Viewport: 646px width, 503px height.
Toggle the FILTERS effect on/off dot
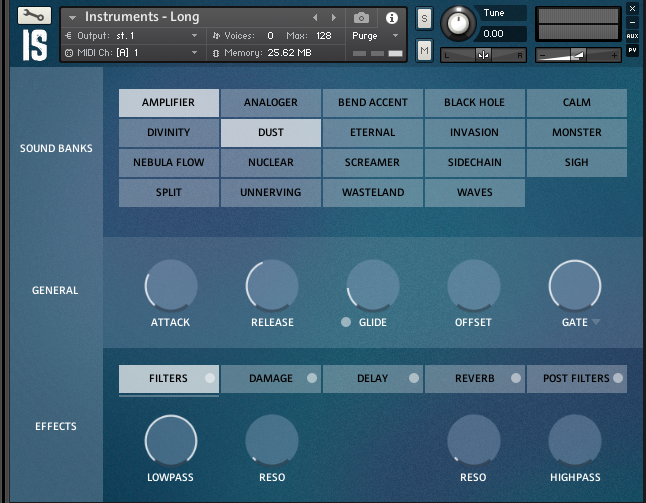[210, 378]
